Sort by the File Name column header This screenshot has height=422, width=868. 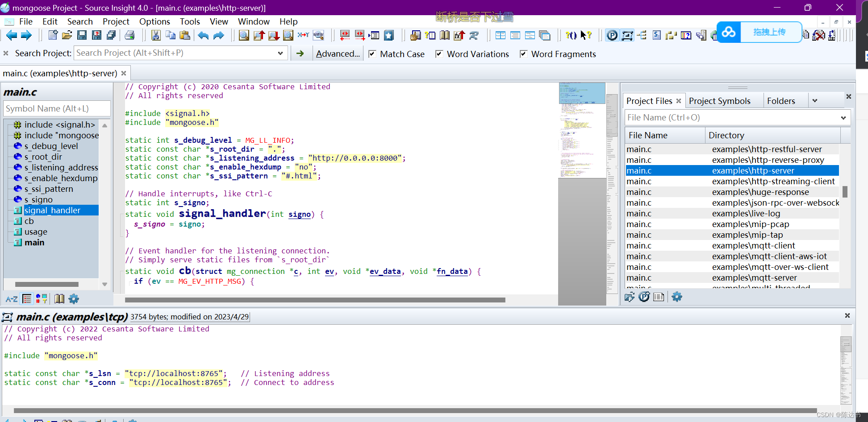[x=665, y=135]
